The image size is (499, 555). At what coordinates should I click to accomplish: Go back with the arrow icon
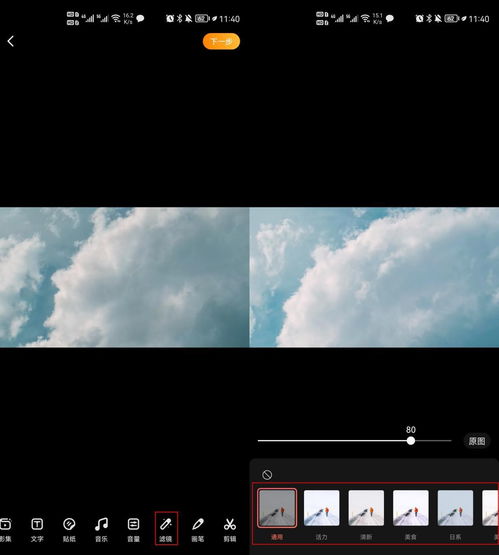(x=11, y=41)
